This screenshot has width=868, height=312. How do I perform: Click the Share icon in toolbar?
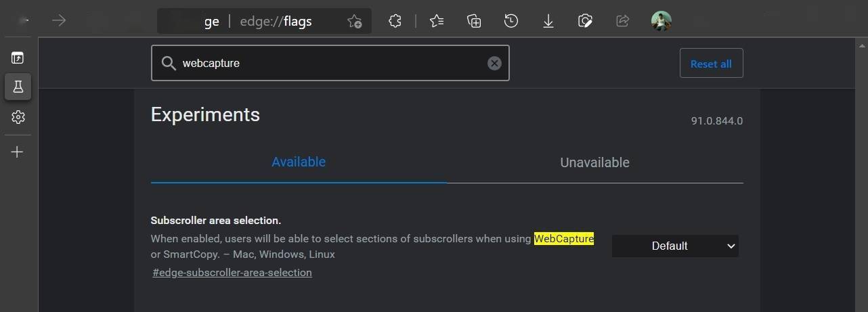(623, 21)
